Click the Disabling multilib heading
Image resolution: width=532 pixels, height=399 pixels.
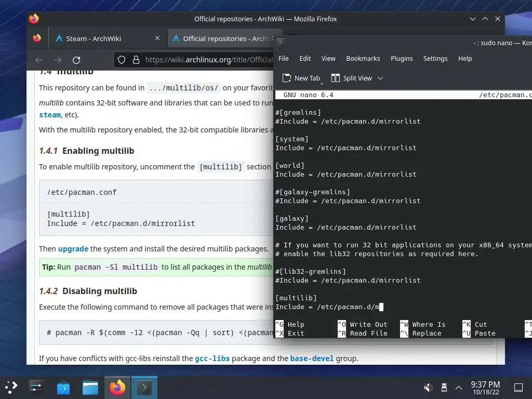99,291
